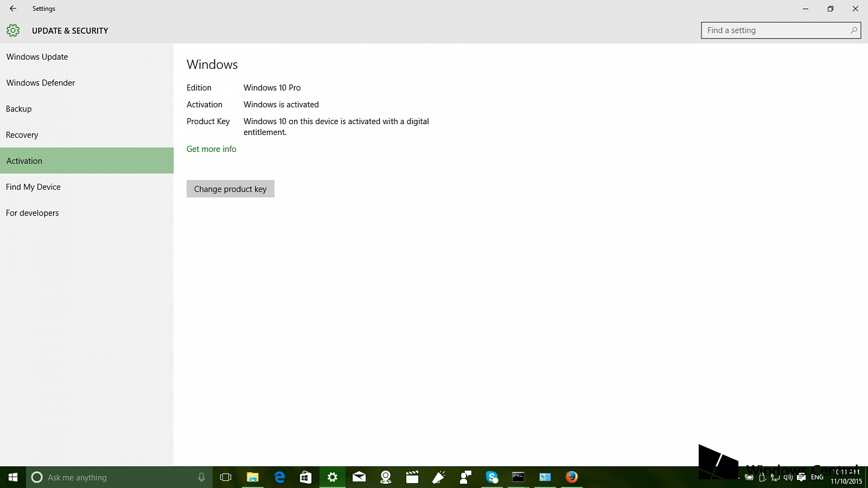Open Movies & TV clapperboard icon
This screenshot has width=868, height=488.
412,477
